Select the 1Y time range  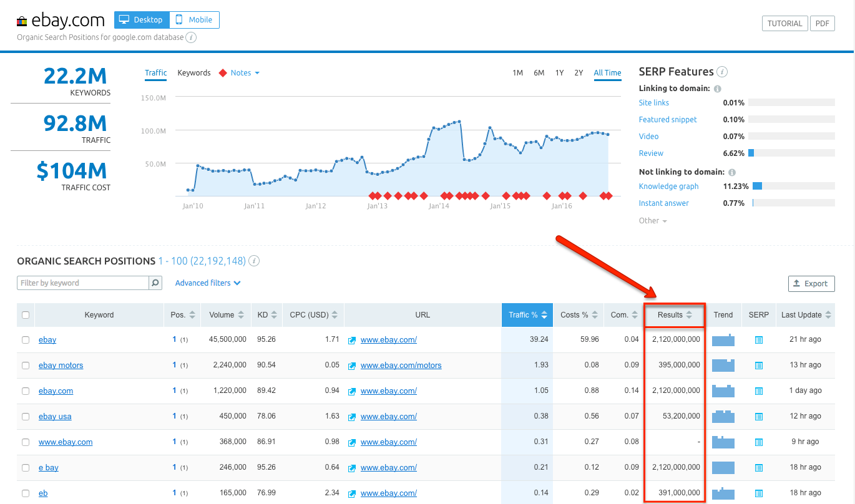(559, 73)
